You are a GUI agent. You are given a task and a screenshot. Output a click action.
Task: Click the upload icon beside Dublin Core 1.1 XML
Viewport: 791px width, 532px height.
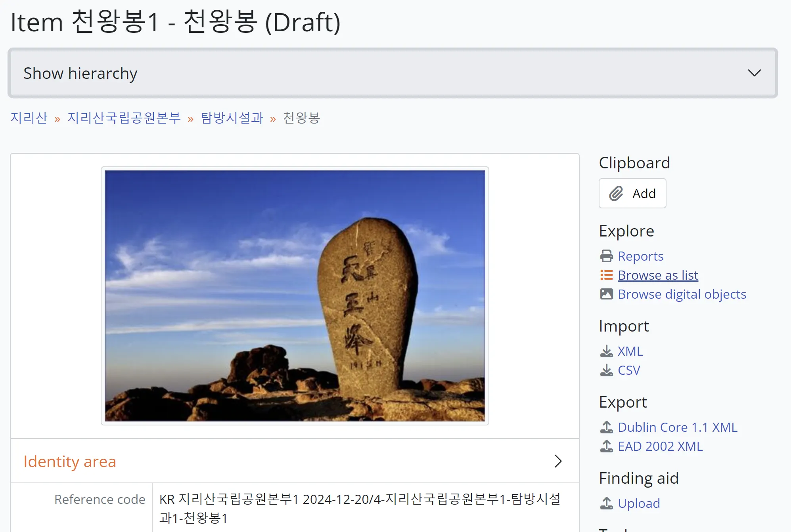click(606, 427)
